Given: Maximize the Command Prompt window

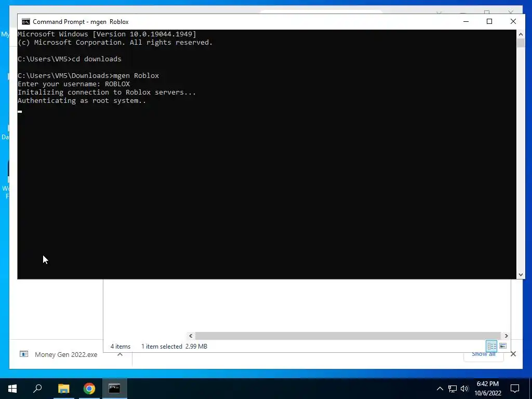Looking at the screenshot, I should coord(489,21).
